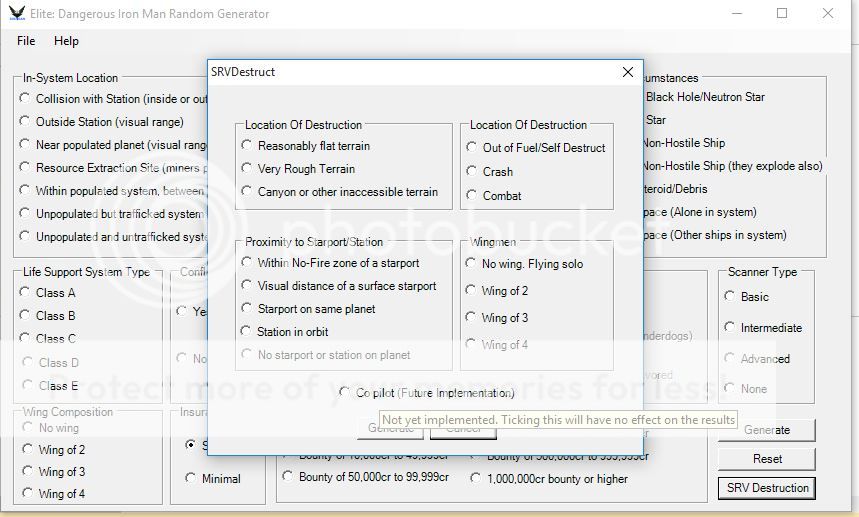This screenshot has width=859, height=517.
Task: Choose No wing, Flying solo in dialog
Action: point(524,263)
